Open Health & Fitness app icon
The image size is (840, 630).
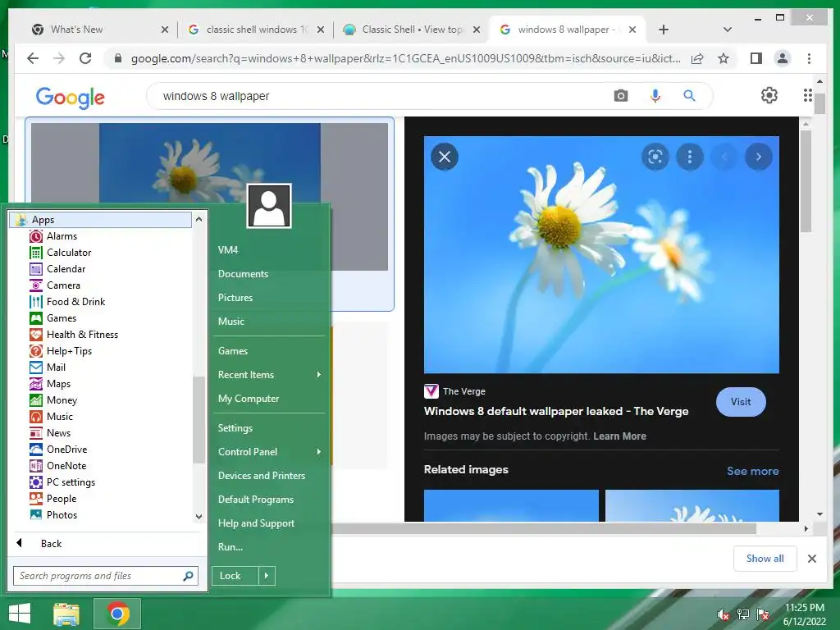point(36,335)
